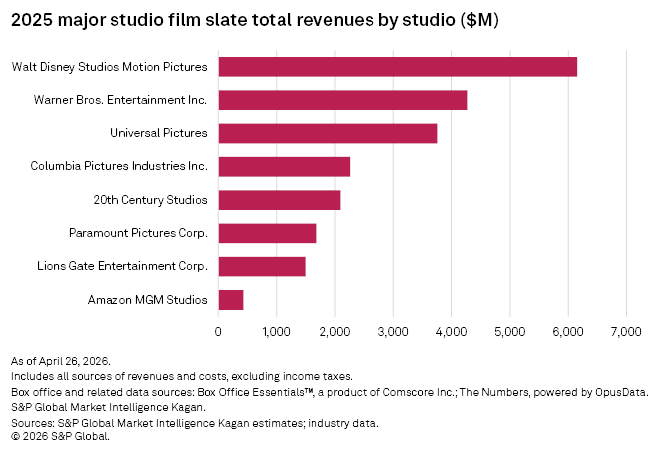This screenshot has width=660, height=452.
Task: Click the '6,000' axis tick label
Action: point(568,332)
